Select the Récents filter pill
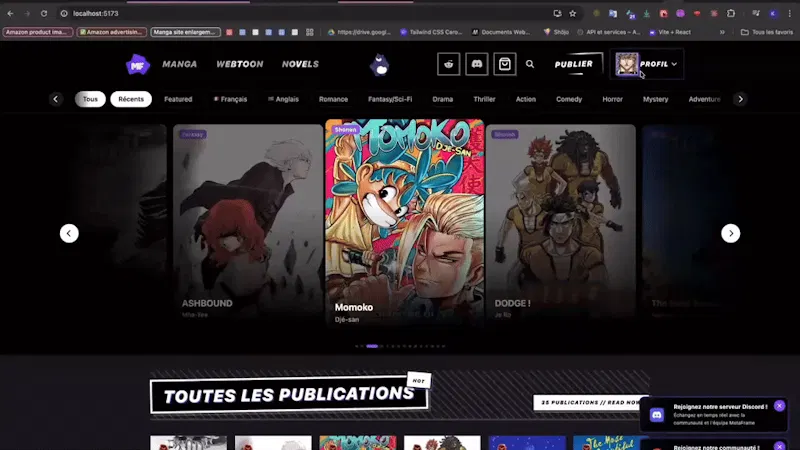This screenshot has width=800, height=450. pos(131,99)
